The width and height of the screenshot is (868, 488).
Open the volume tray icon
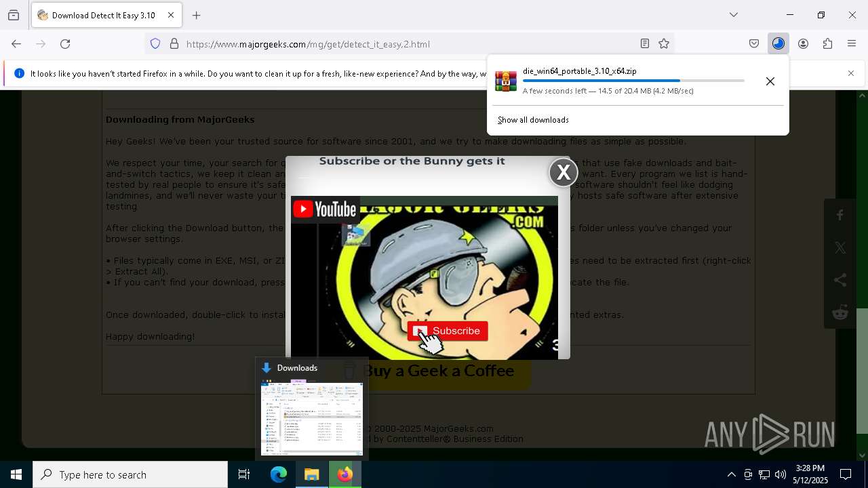pos(781,474)
